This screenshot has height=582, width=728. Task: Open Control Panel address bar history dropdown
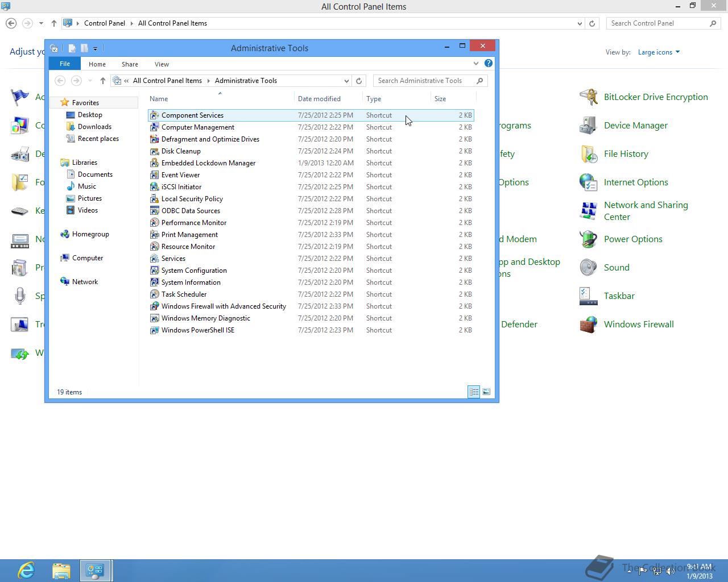pos(580,23)
